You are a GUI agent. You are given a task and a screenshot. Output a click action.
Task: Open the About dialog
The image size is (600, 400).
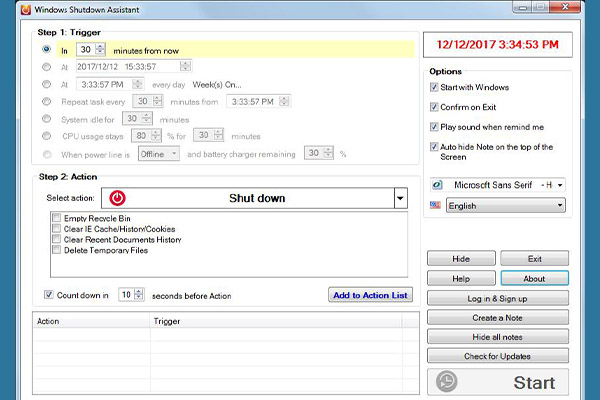pos(535,278)
